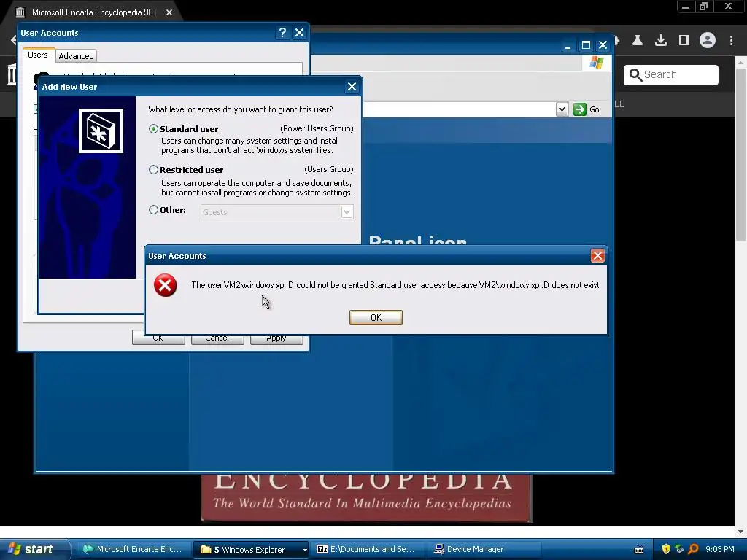Click into the page Search field
747x560 pixels.
tap(671, 75)
